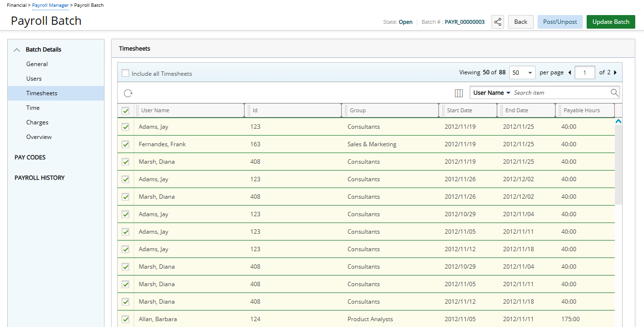Image resolution: width=644 pixels, height=327 pixels.
Task: Click the Financial breadcrumb text
Action: point(17,5)
